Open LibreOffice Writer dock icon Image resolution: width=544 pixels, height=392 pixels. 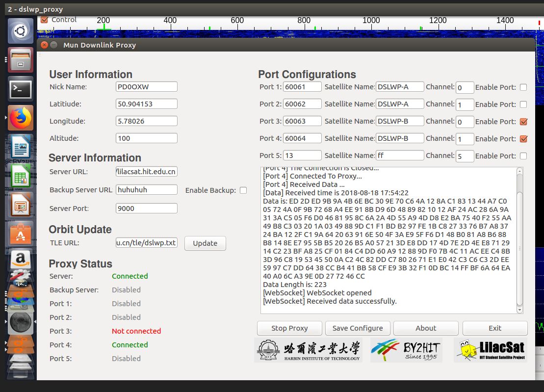[x=21, y=147]
